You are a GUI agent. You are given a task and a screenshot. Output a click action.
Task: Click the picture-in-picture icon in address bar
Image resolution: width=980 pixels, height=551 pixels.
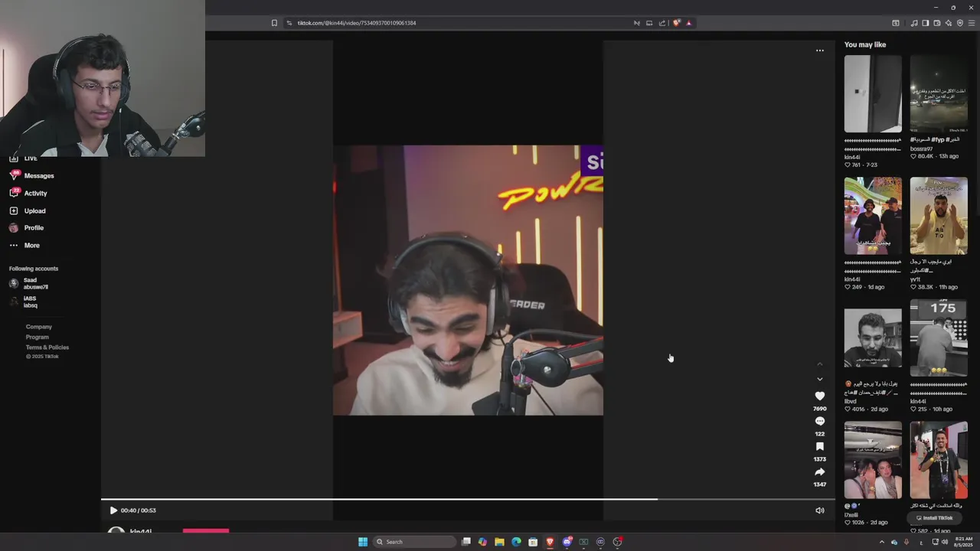click(649, 23)
